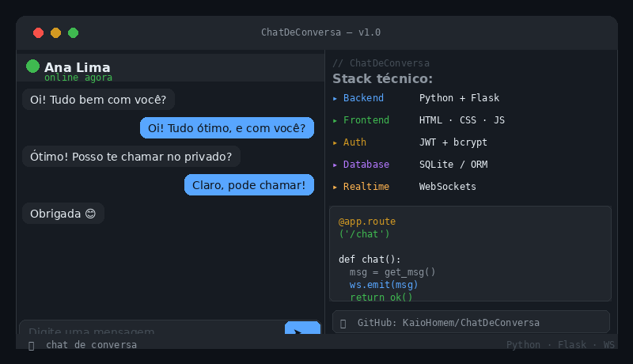Click the chat de conversa footer icon
The width and height of the screenshot is (633, 364).
[32, 346]
